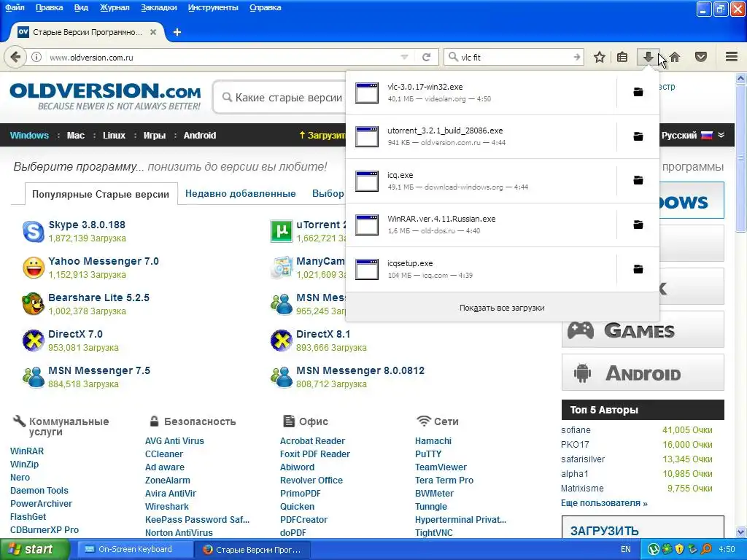The width and height of the screenshot is (747, 560).
Task: Open containing folder for vlc-3.0.17-win32.exe
Action: point(638,92)
